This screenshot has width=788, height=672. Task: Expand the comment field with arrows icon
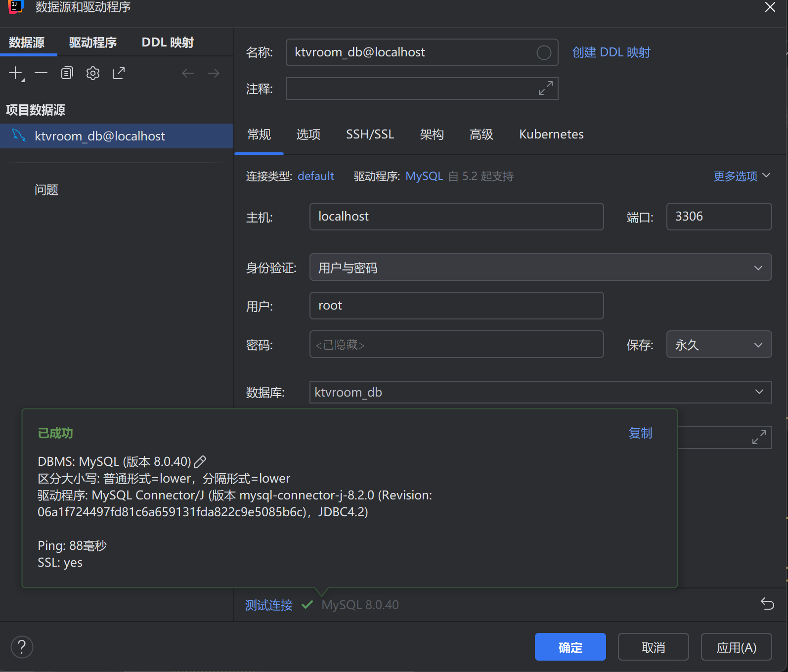pyautogui.click(x=546, y=89)
